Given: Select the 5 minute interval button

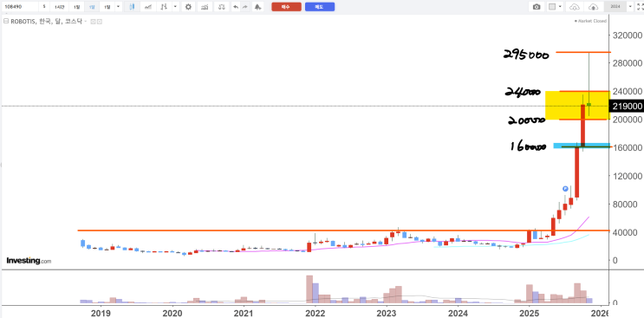Looking at the screenshot, I should tap(44, 7).
